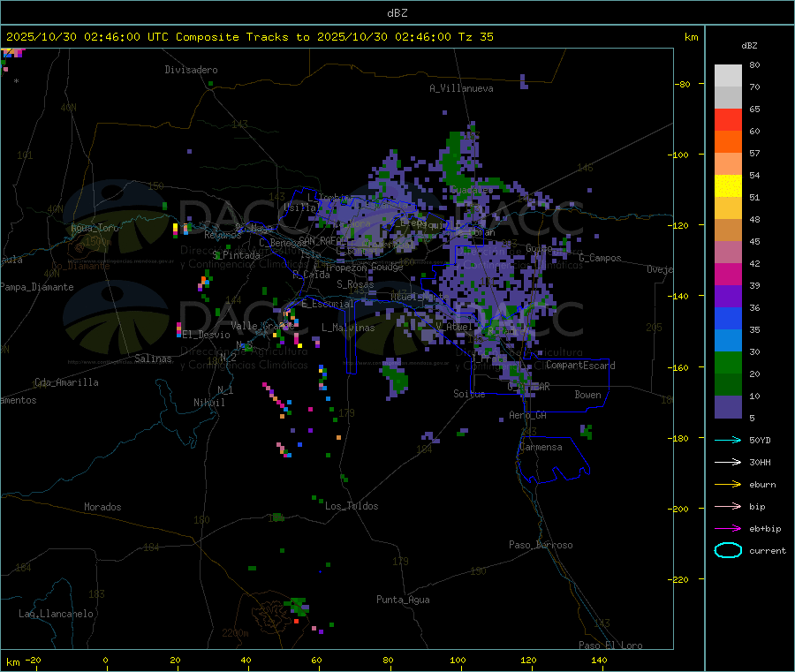Click the Cda_Amarilla map label
The image size is (795, 672).
click(66, 382)
